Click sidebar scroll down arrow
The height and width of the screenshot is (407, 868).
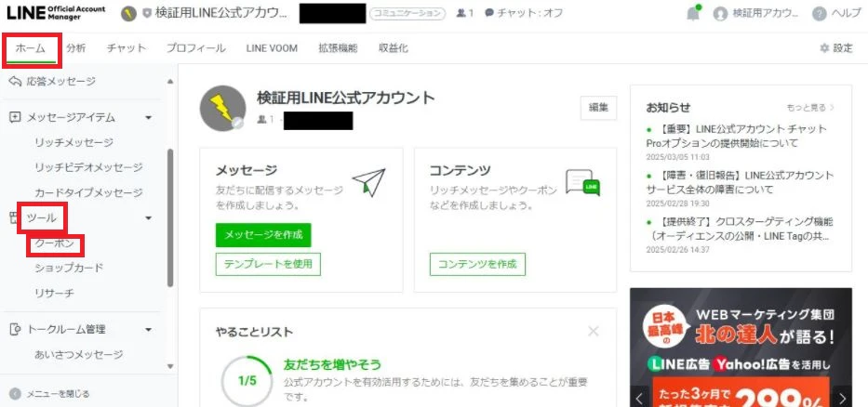(x=170, y=366)
